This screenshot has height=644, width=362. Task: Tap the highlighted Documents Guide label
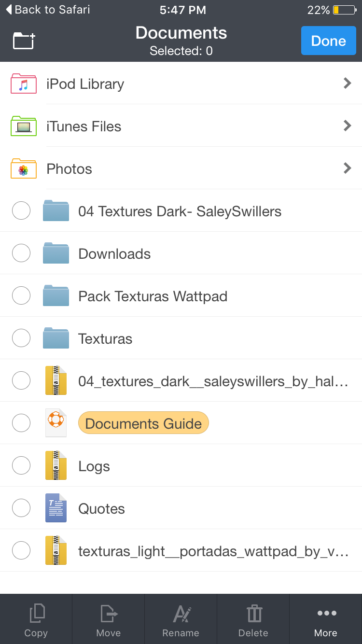point(143,423)
